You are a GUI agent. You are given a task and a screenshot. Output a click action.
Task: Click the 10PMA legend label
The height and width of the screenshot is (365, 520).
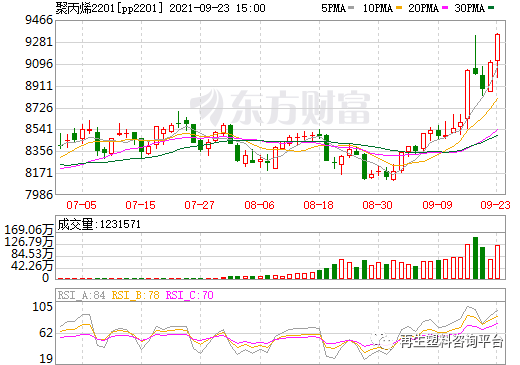coord(378,8)
